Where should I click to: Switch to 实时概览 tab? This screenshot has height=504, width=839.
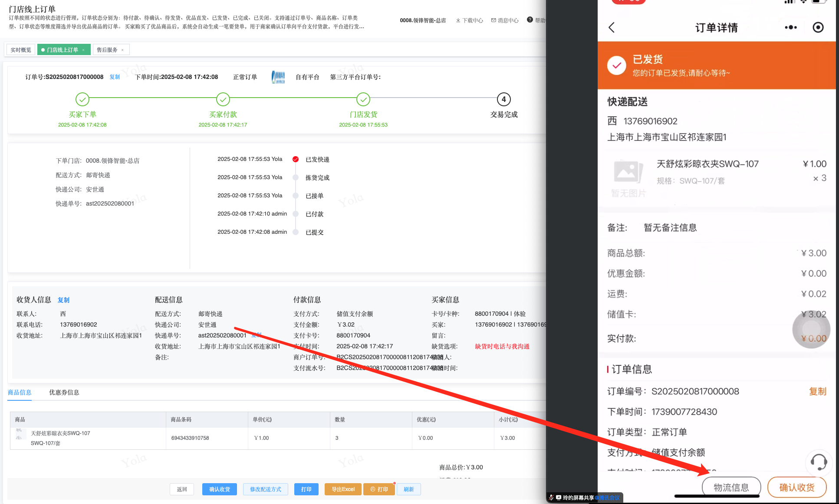pos(21,50)
